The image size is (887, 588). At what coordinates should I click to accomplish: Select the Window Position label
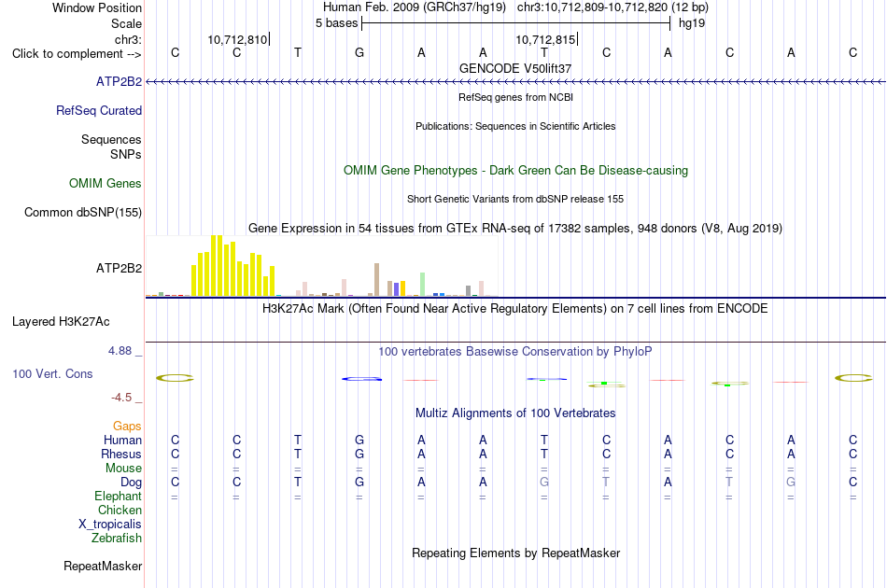[97, 7]
